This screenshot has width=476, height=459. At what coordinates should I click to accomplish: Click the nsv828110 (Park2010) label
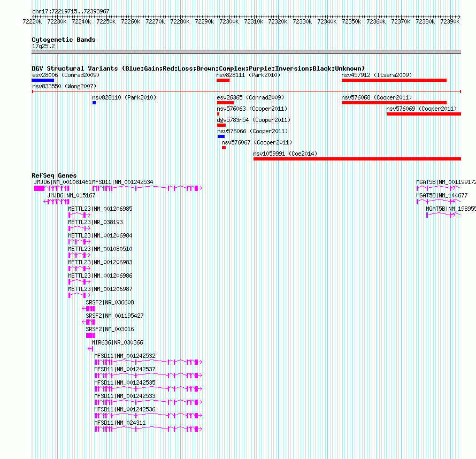124,97
